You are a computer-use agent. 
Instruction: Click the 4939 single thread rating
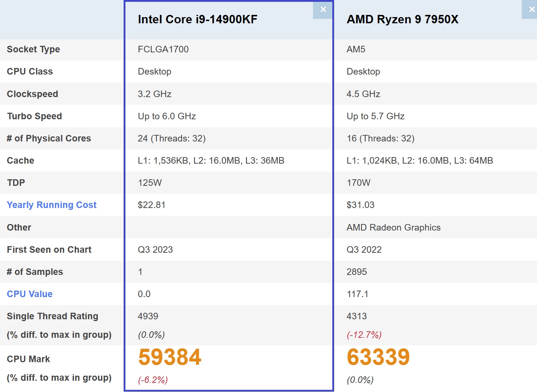(x=148, y=316)
